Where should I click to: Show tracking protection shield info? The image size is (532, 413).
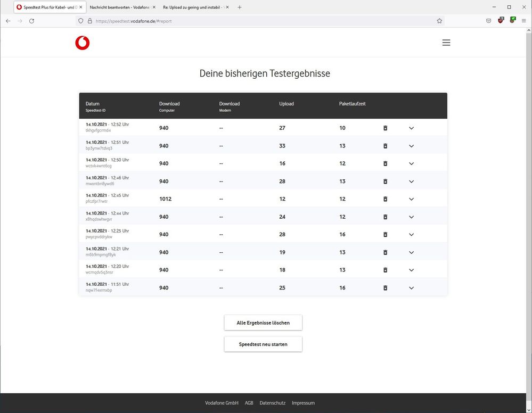click(81, 21)
